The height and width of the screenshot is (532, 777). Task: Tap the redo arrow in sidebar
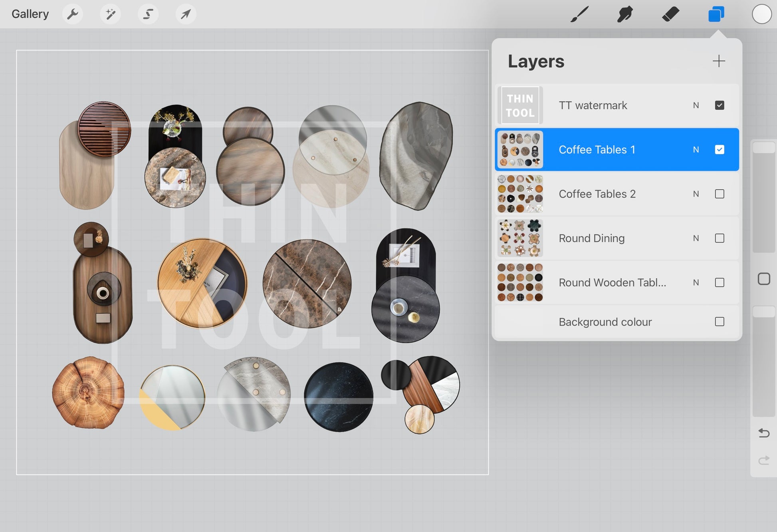coord(763,461)
